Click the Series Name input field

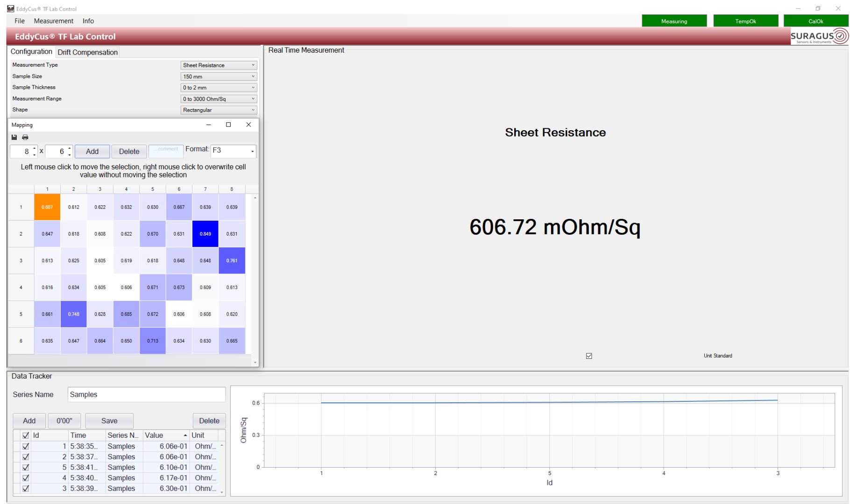coord(147,395)
